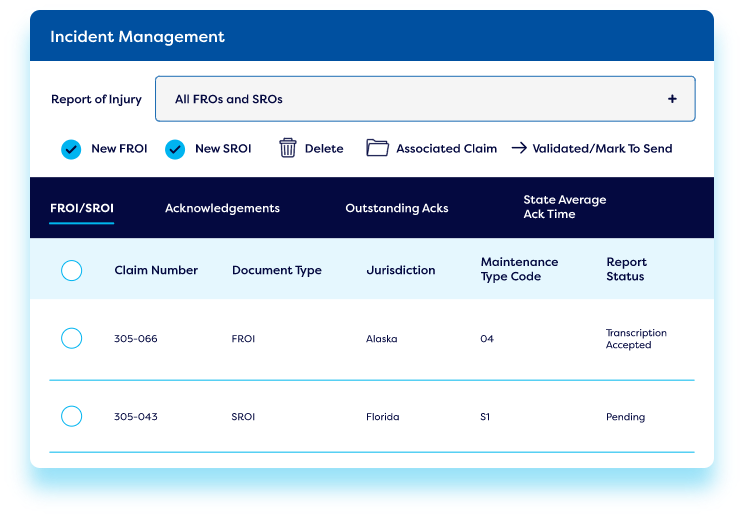Click the plus icon in Report of Injury field
This screenshot has width=744, height=518.
click(672, 99)
